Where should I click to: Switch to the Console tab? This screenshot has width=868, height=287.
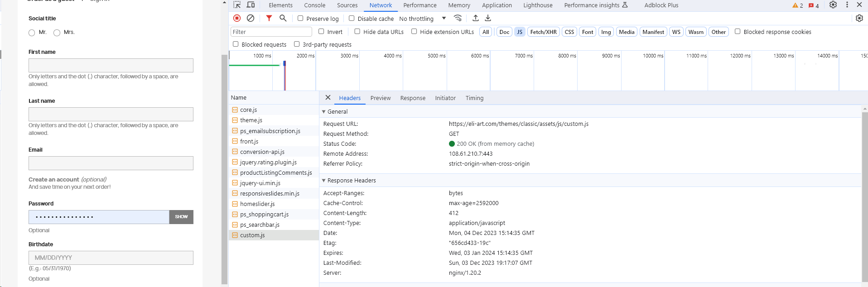[314, 5]
